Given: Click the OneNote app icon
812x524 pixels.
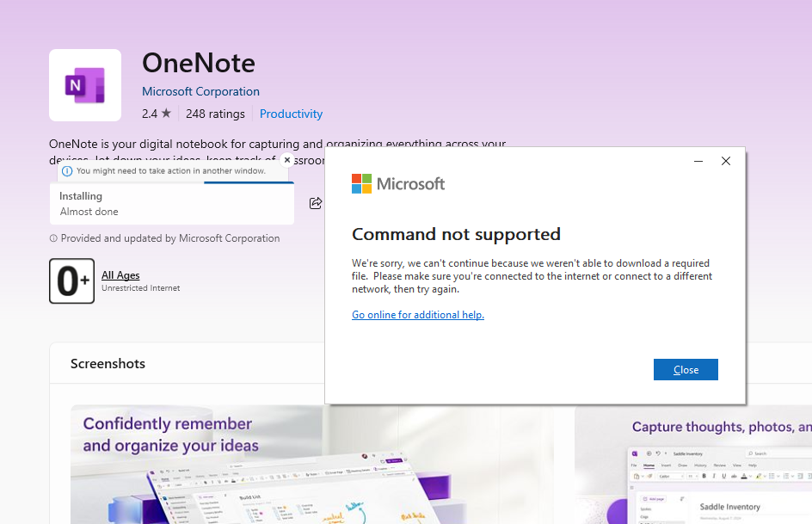Looking at the screenshot, I should tap(85, 84).
